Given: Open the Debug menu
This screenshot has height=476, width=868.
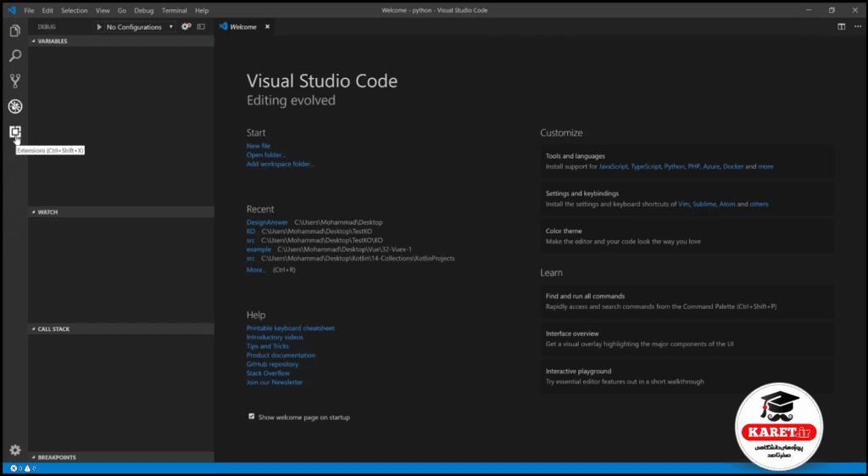Looking at the screenshot, I should (144, 10).
